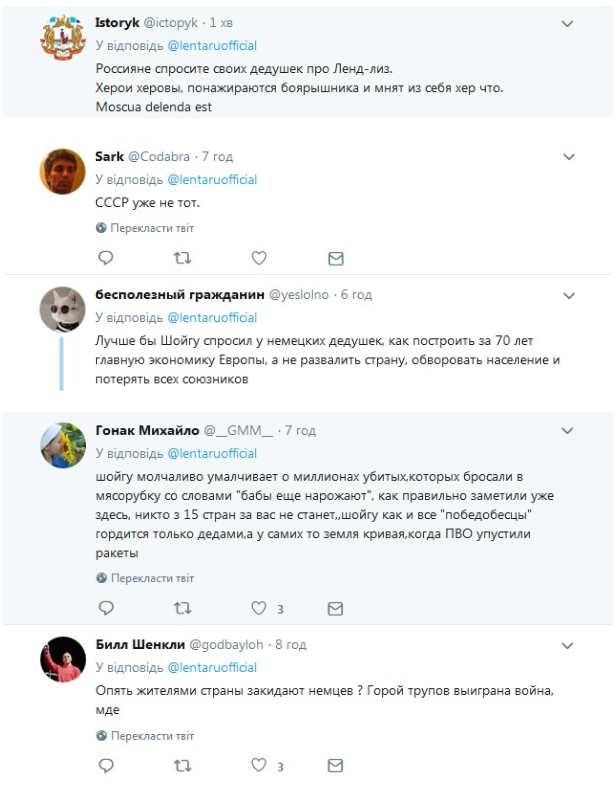
Task: Retweet Билл Шенкли's tweet
Action: point(182,766)
